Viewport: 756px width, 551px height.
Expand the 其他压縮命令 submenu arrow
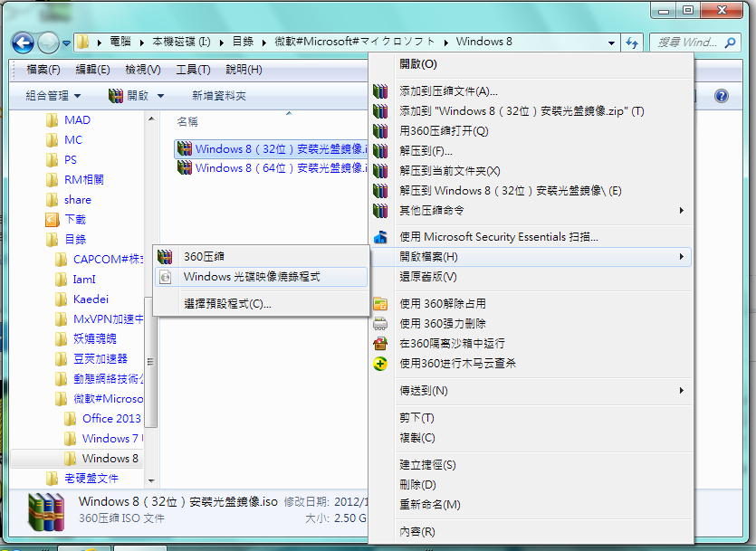(x=681, y=211)
